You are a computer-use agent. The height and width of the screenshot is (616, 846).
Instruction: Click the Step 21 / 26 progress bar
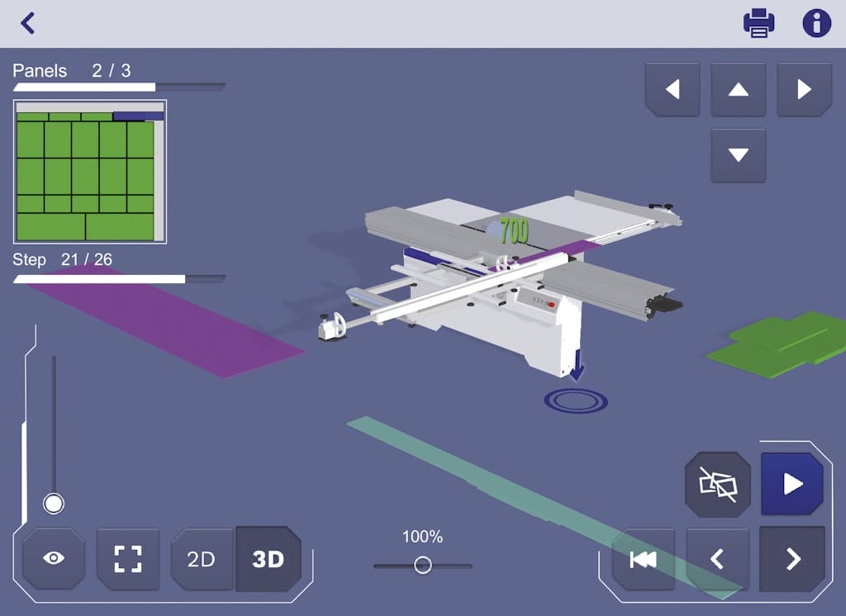pyautogui.click(x=119, y=279)
